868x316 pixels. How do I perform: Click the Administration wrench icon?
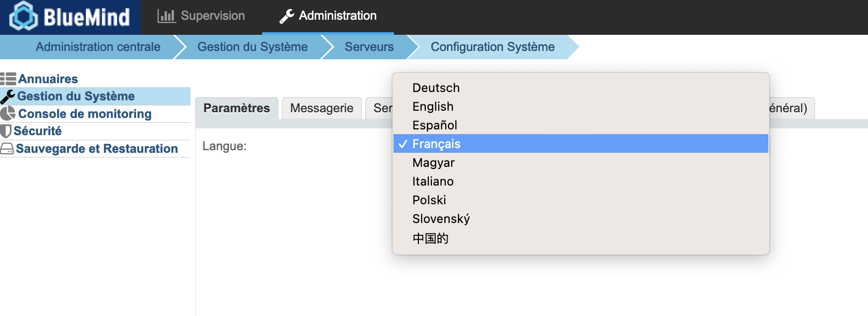coord(287,17)
